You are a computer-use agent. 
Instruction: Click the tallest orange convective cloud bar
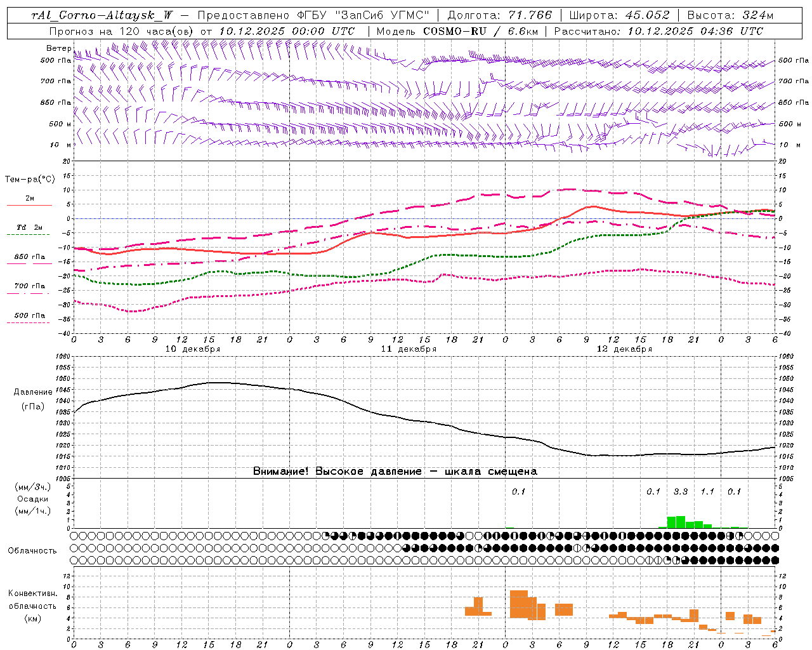click(x=519, y=604)
